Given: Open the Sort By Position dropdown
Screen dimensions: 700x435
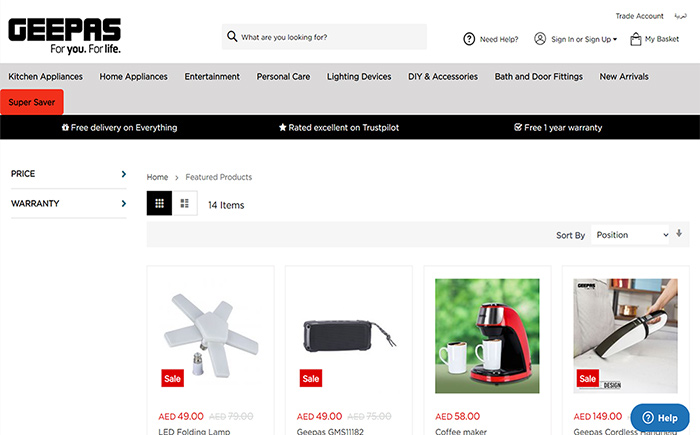Looking at the screenshot, I should [630, 235].
